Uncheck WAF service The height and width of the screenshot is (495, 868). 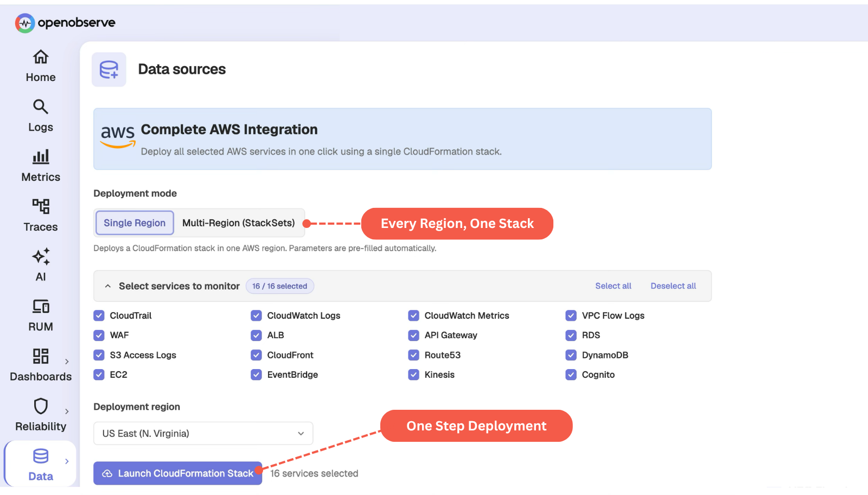coord(99,335)
